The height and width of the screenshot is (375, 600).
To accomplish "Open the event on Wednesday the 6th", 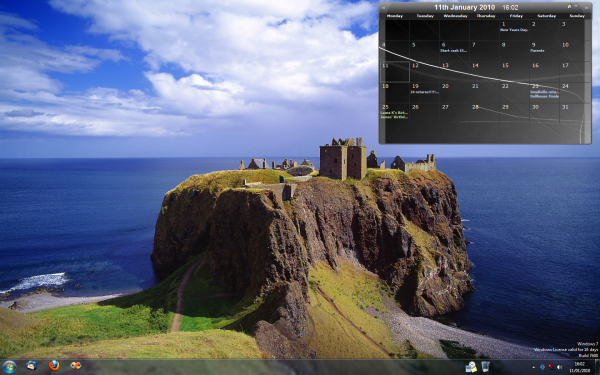I will (454, 51).
